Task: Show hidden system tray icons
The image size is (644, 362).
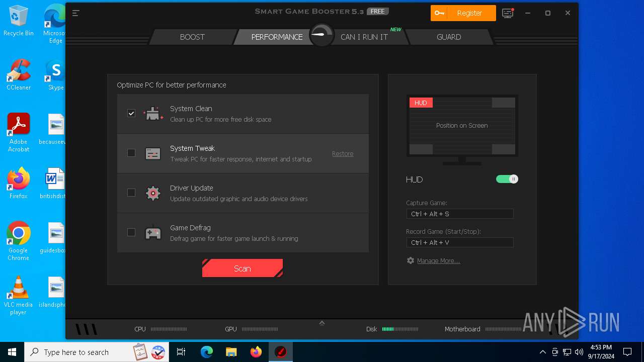Action: point(542,352)
